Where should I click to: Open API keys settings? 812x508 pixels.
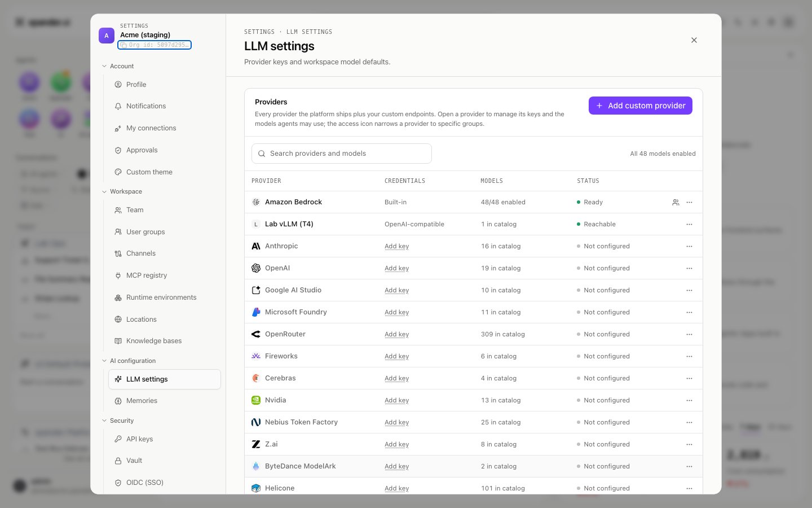click(x=165, y=439)
